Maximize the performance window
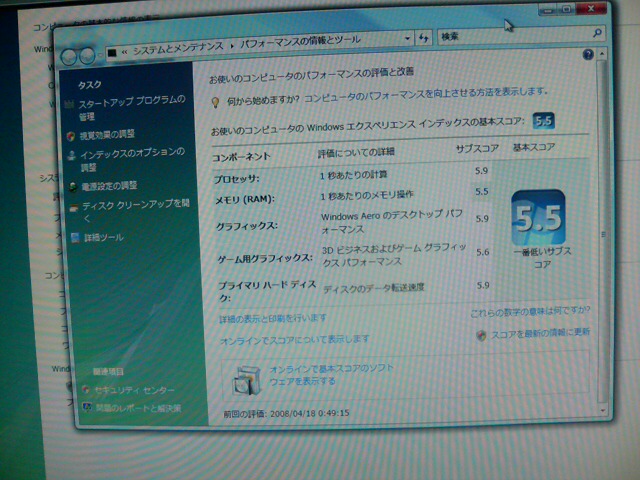Viewport: 640px width, 480px height. pyautogui.click(x=567, y=9)
